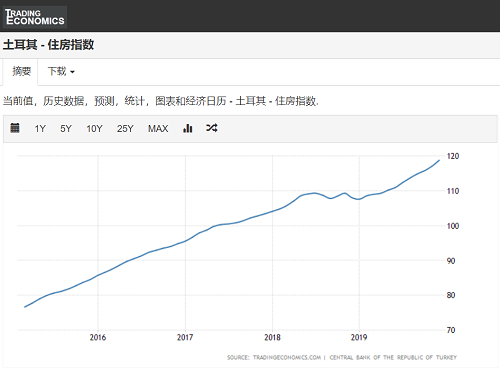Select the 10Y time range

pos(94,129)
